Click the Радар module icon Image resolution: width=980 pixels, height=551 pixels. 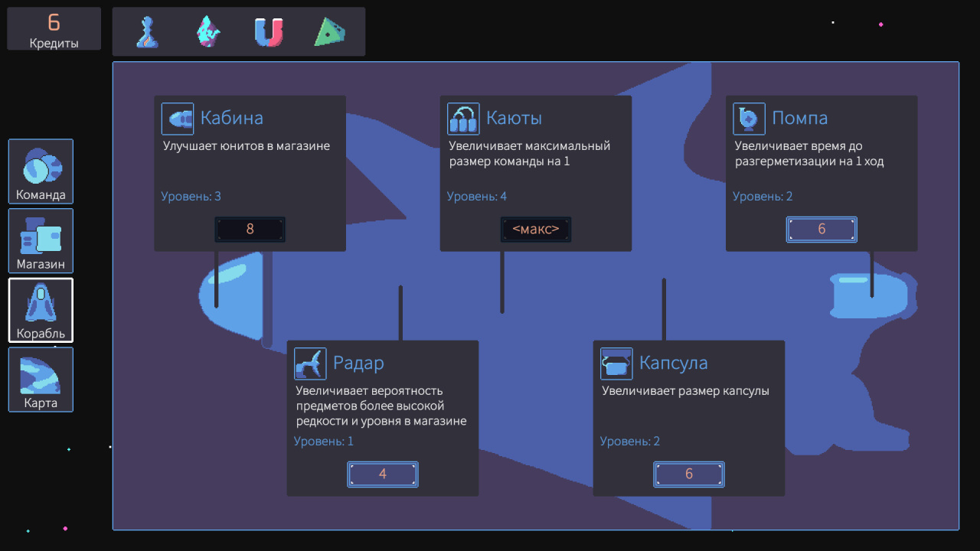pos(310,364)
